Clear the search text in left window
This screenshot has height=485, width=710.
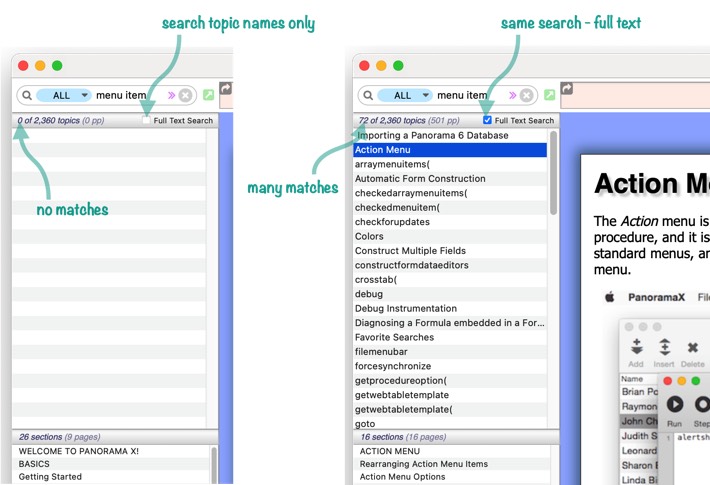click(x=185, y=95)
